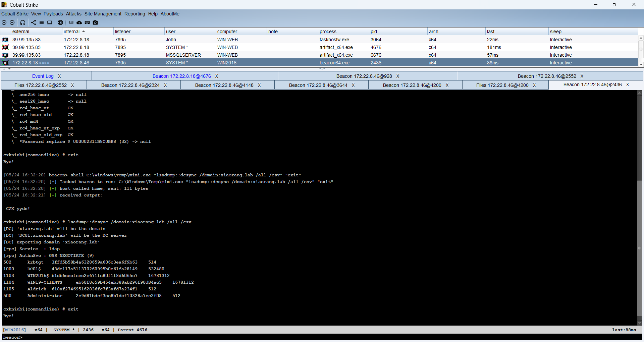Viewport: 644px width, 342px height.
Task: Click session table scrollbar up arrow
Action: pyautogui.click(x=641, y=38)
